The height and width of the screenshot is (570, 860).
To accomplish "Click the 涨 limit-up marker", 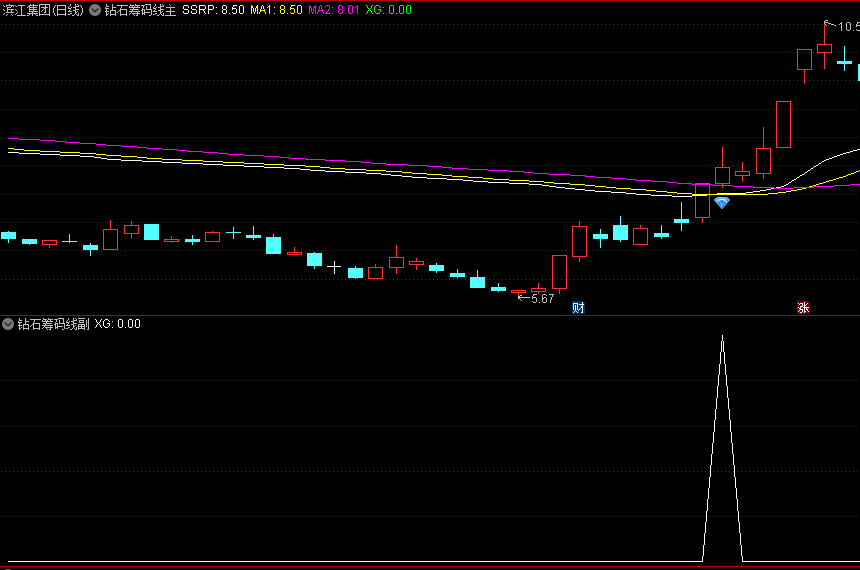I will click(804, 308).
